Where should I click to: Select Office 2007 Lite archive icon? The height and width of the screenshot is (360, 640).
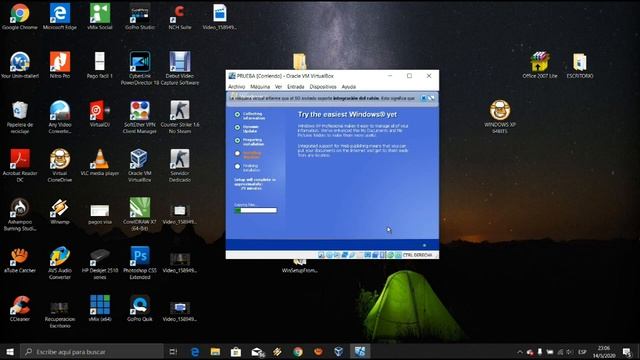coord(540,65)
